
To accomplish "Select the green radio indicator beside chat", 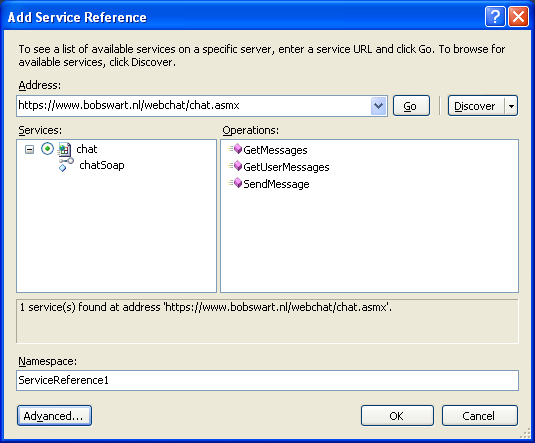I will tap(47, 149).
